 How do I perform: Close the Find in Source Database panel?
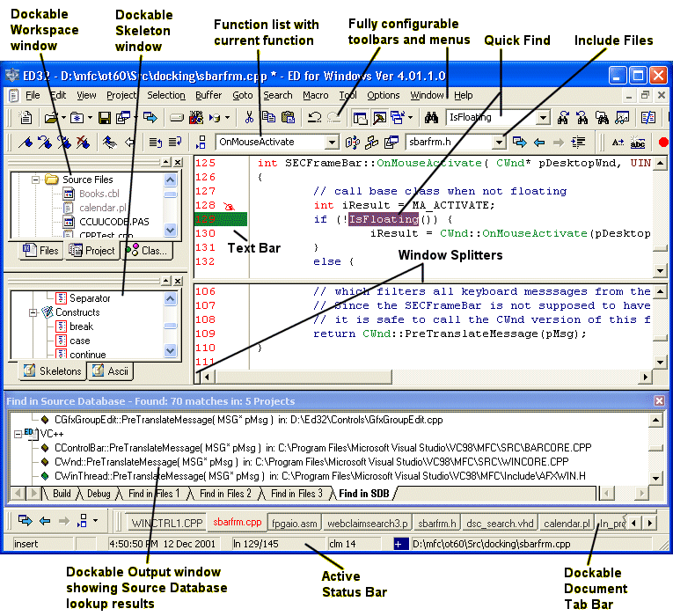pos(659,401)
